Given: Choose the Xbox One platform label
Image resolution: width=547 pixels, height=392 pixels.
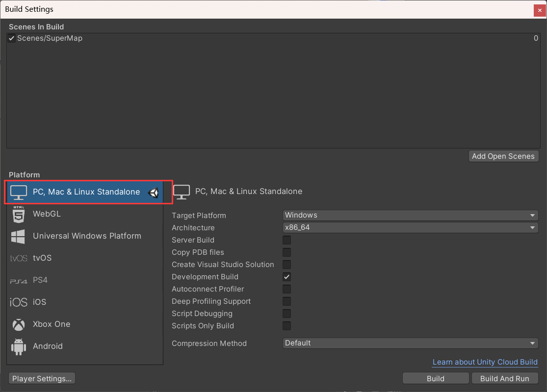Looking at the screenshot, I should (x=52, y=324).
